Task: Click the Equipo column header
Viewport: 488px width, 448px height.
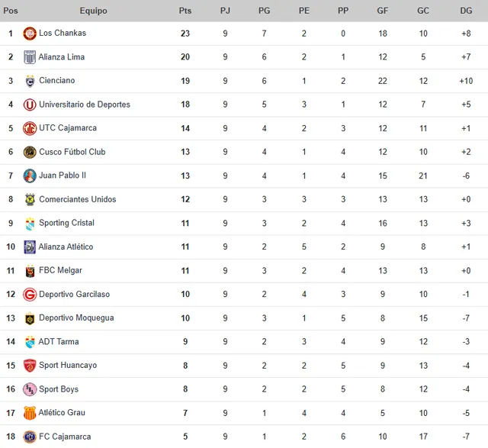Action: pyautogui.click(x=93, y=11)
